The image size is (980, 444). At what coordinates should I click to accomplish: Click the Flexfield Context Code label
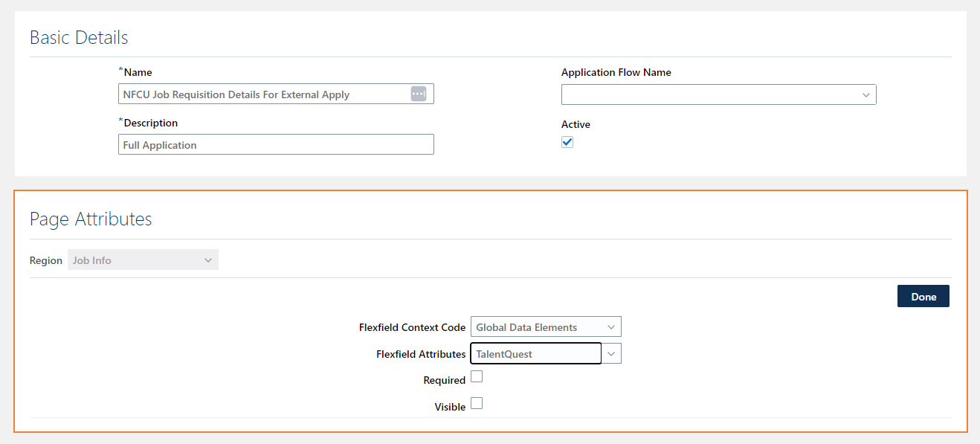click(x=412, y=326)
